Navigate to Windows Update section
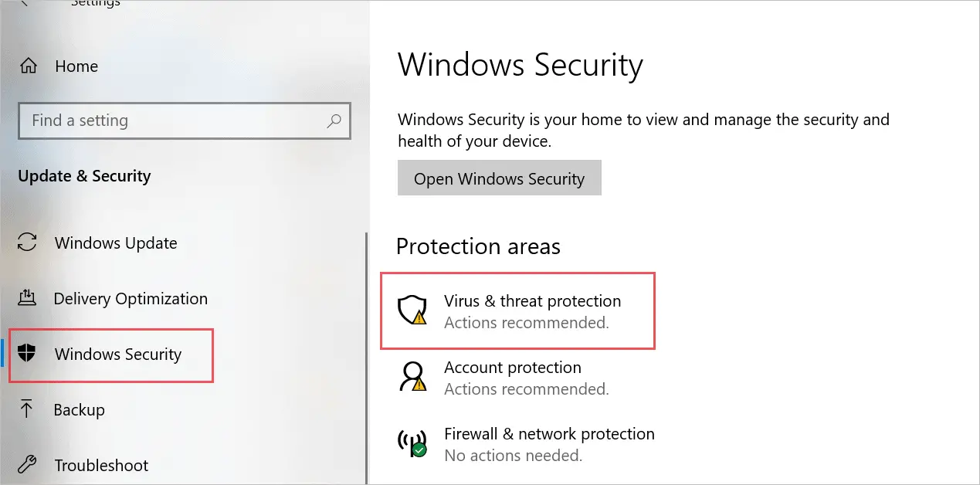 click(x=115, y=242)
